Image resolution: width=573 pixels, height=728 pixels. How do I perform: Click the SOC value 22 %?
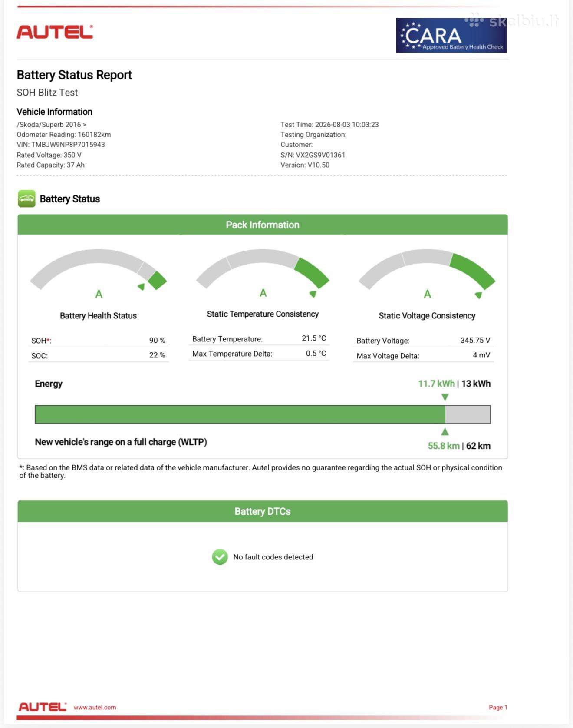(157, 355)
